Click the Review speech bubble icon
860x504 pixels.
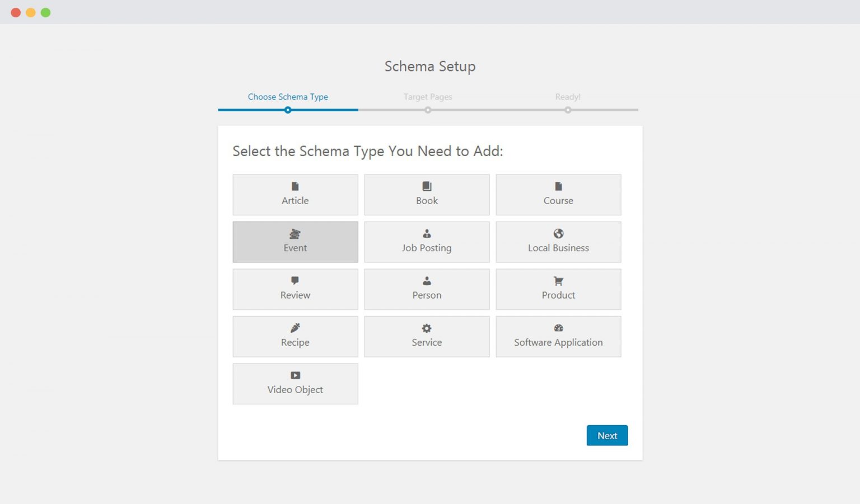(x=295, y=281)
